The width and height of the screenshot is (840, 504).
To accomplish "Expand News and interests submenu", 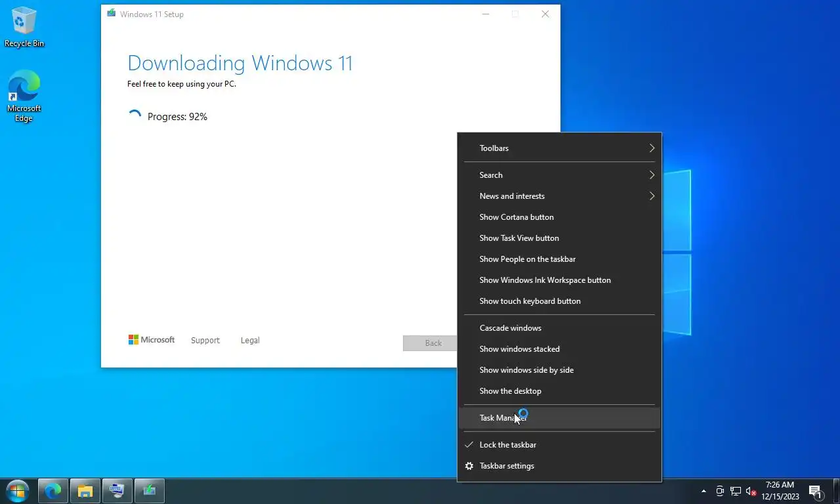I will [559, 196].
